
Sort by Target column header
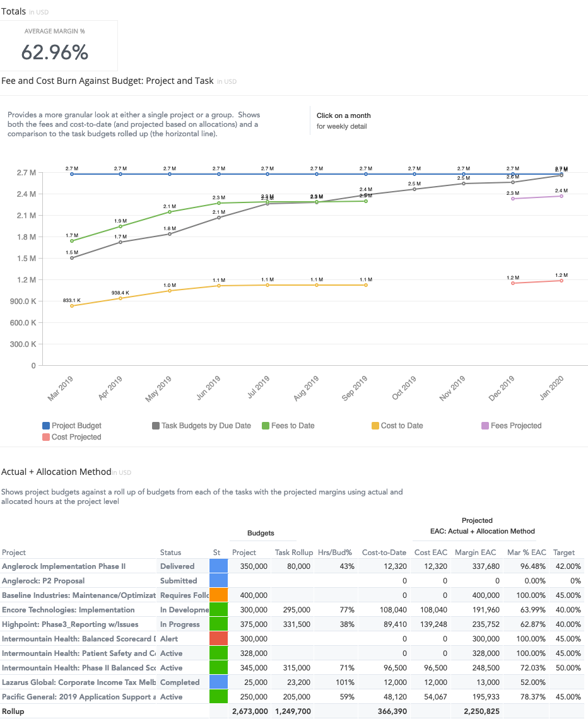[x=563, y=552]
